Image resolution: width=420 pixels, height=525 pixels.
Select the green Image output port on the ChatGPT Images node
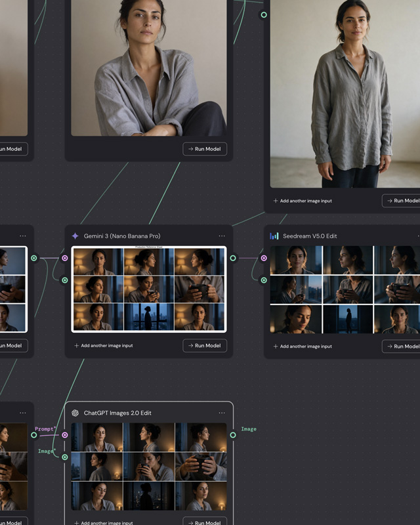(x=233, y=435)
